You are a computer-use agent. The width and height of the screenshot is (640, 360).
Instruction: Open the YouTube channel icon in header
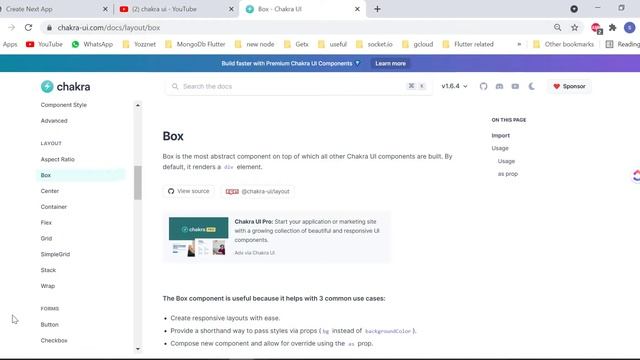pos(515,86)
